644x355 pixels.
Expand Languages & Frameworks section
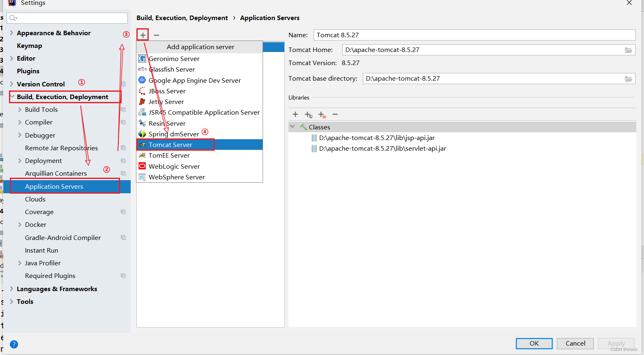(x=12, y=289)
